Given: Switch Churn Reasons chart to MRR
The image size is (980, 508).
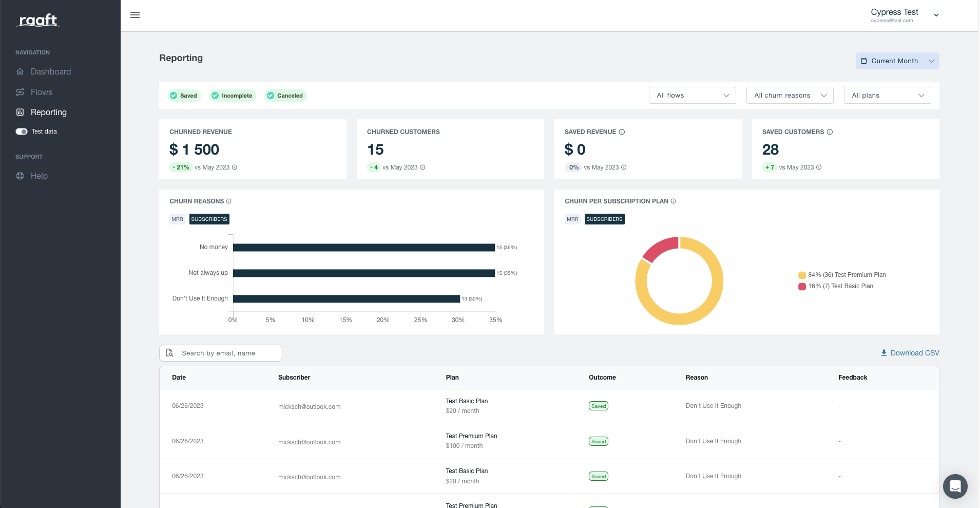Looking at the screenshot, I should [177, 219].
